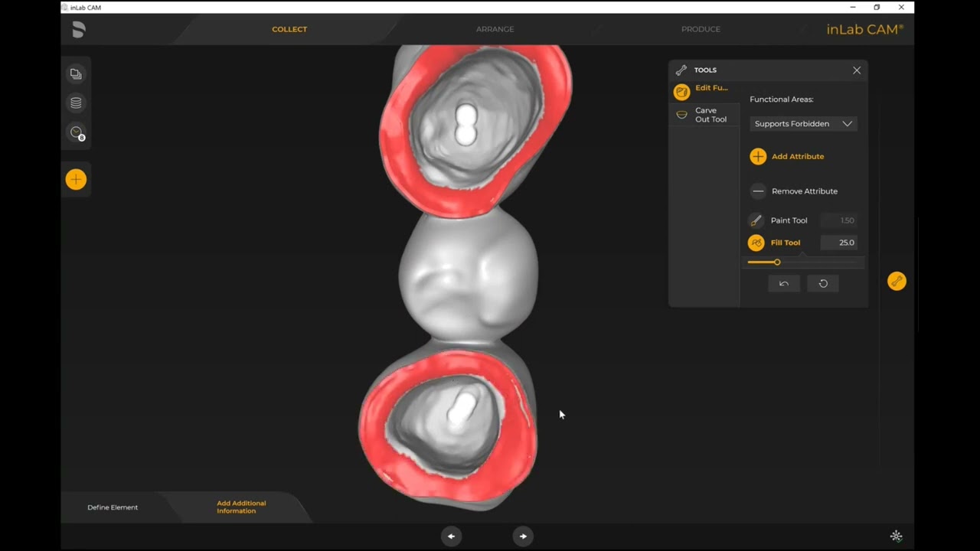
Task: Click the Edit Fu... tool label
Action: (x=711, y=88)
